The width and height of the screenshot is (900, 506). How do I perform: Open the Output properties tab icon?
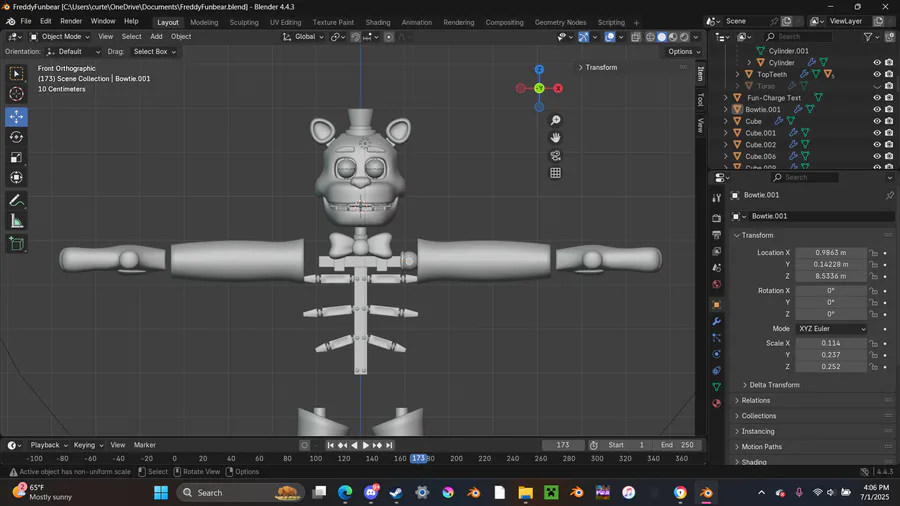coord(716,235)
